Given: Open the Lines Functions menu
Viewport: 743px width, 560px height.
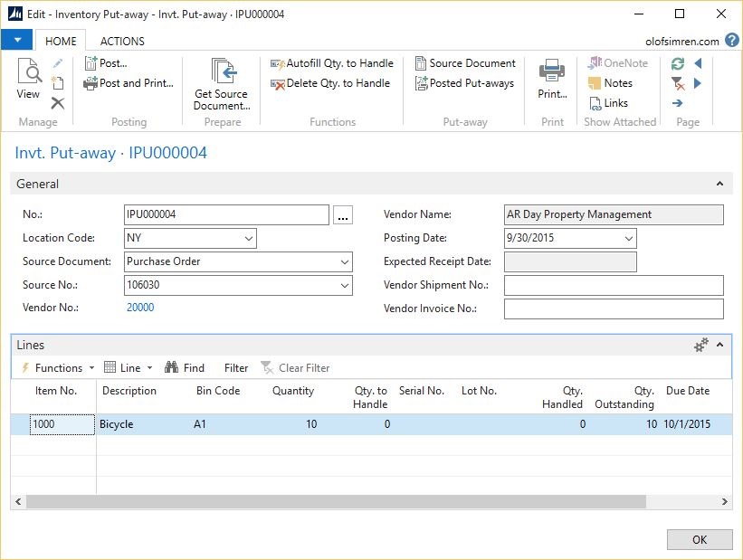Looking at the screenshot, I should click(x=58, y=368).
